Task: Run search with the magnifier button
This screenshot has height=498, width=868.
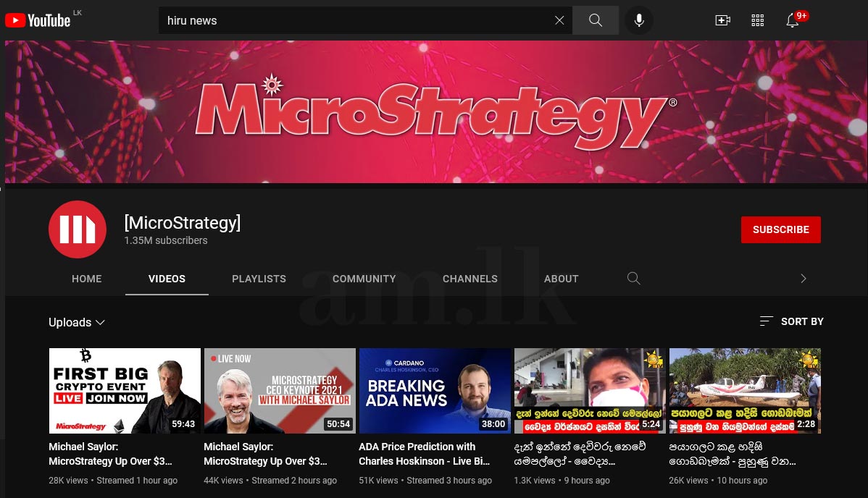Action: [x=596, y=20]
